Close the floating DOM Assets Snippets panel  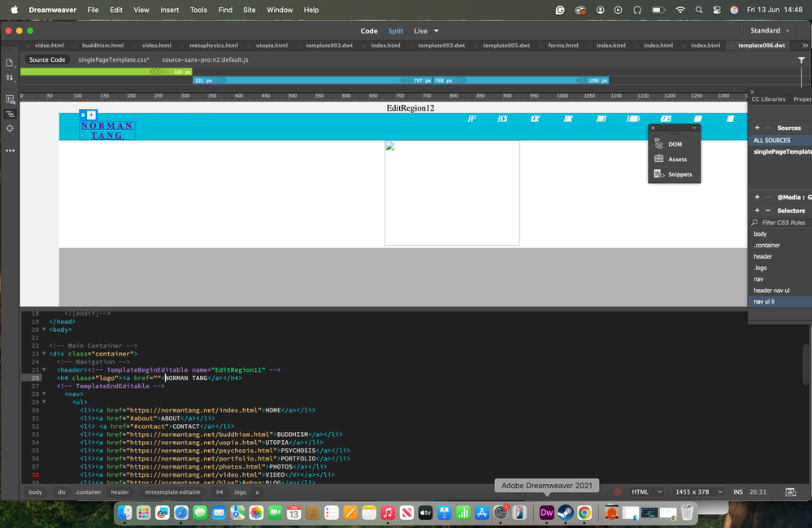click(x=653, y=128)
